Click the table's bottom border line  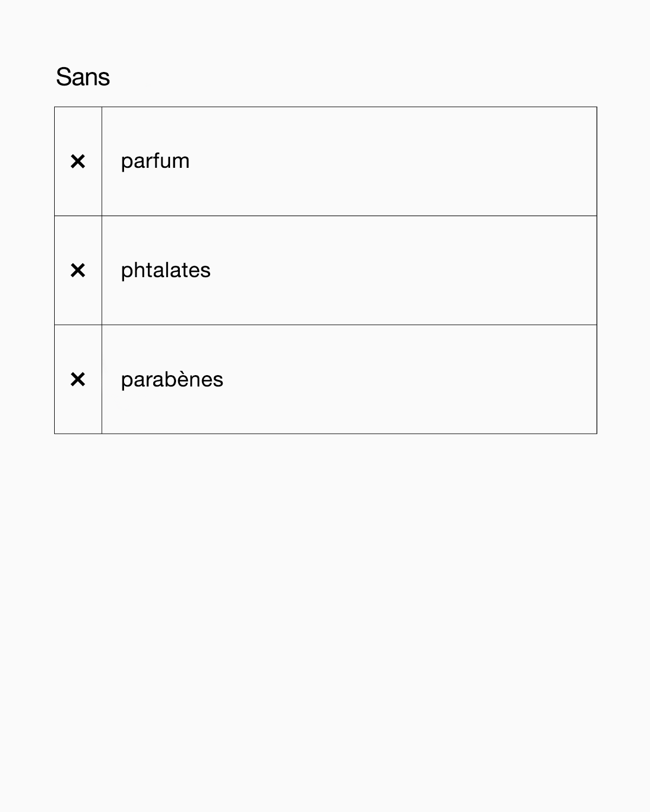click(x=325, y=434)
